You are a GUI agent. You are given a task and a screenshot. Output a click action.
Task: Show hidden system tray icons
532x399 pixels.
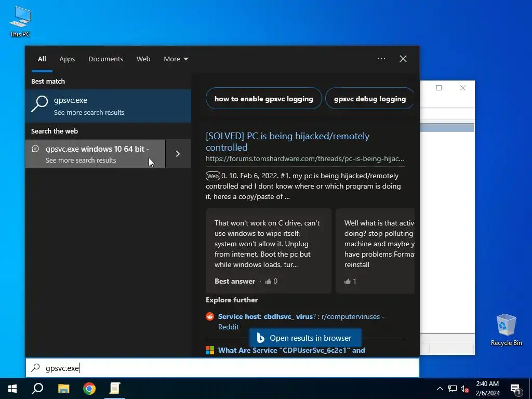(440, 389)
